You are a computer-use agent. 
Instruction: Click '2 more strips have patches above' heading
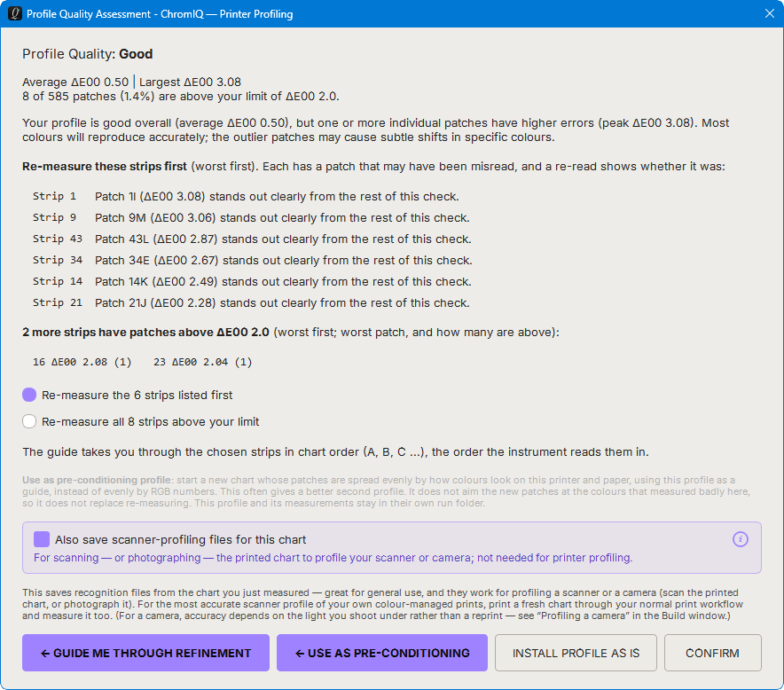[x=146, y=332]
